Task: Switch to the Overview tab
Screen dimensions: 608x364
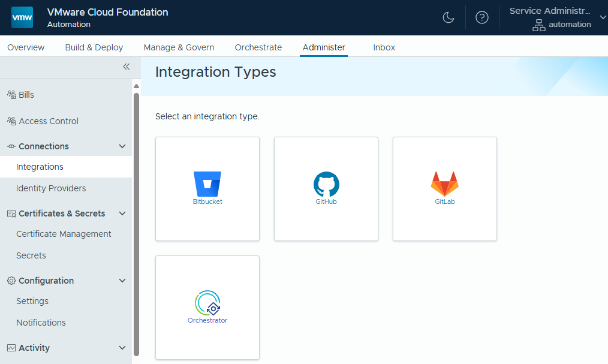Action: click(26, 47)
